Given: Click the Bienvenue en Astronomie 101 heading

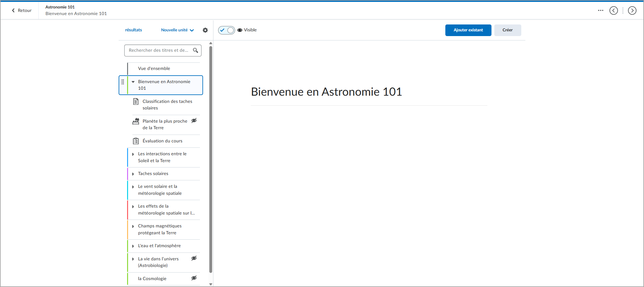Looking at the screenshot, I should click(x=326, y=92).
